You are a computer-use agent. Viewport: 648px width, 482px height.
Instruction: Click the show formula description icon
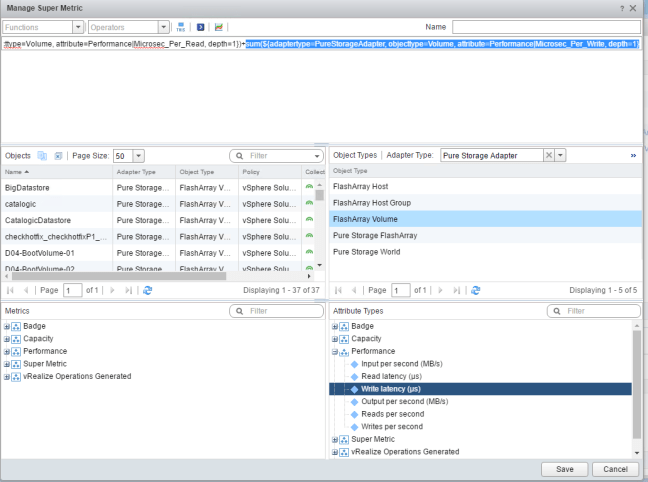198,27
